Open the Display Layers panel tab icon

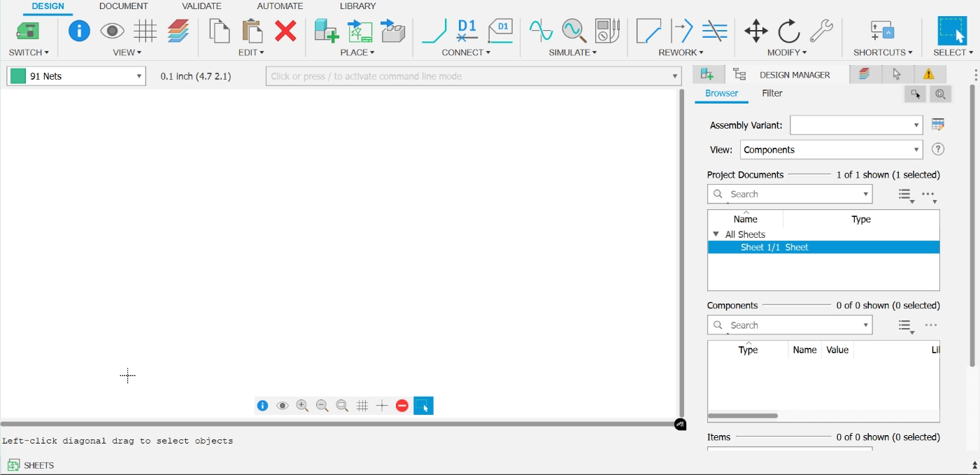(x=865, y=74)
